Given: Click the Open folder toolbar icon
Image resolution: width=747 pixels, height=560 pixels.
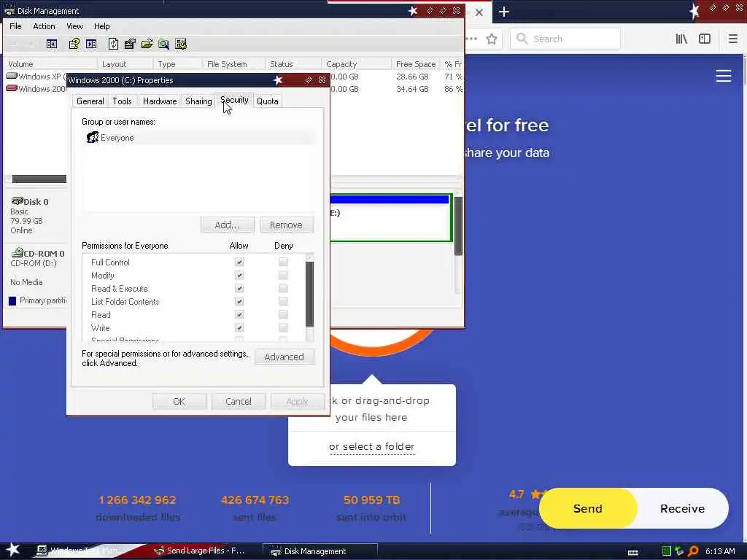Looking at the screenshot, I should [x=147, y=44].
